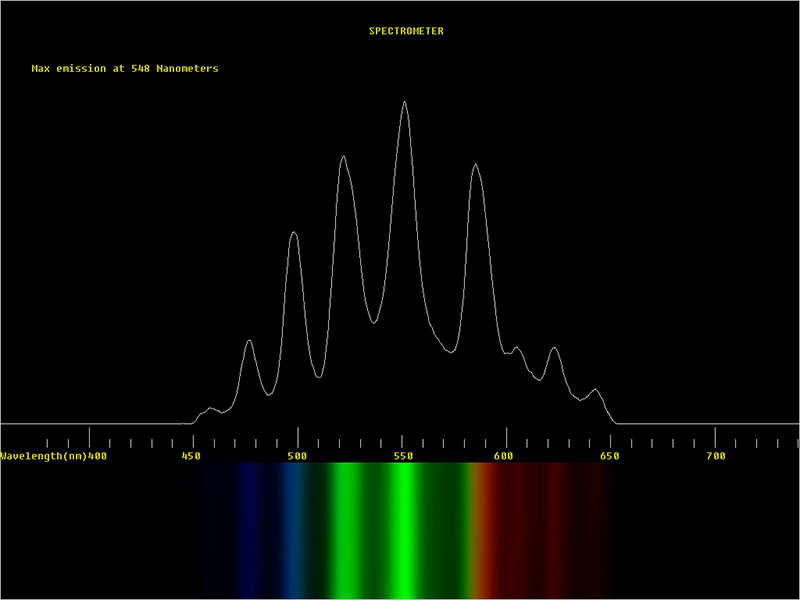Pick the peak just below 500 nm
The height and width of the screenshot is (600, 800).
[294, 233]
